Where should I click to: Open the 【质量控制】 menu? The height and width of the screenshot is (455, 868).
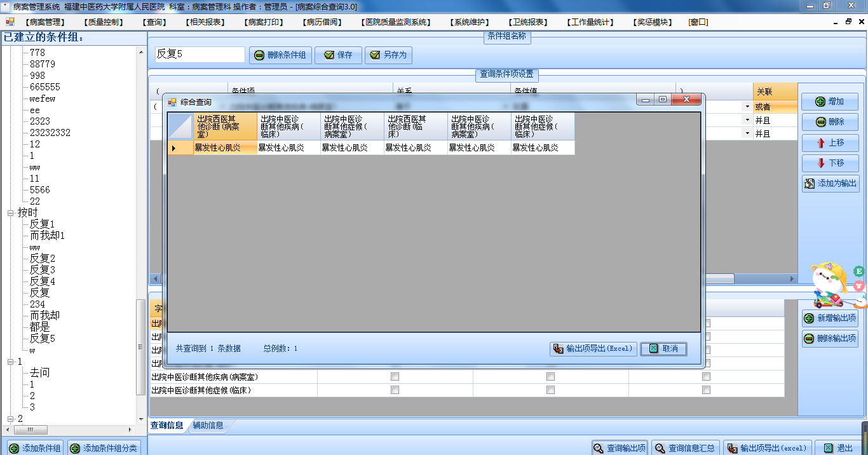[x=104, y=22]
